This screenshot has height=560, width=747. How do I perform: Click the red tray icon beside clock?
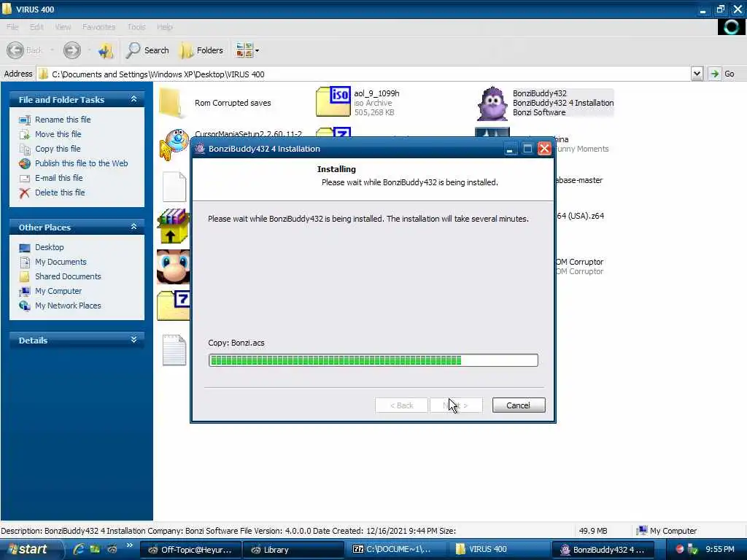[x=680, y=549]
